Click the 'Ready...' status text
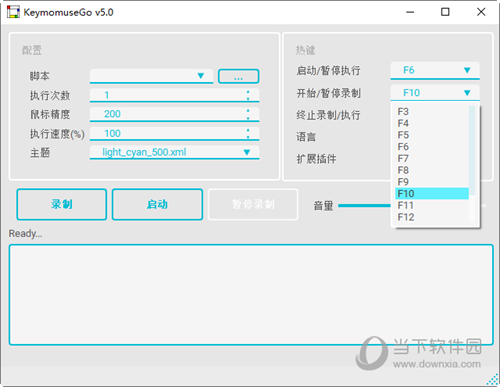The width and height of the screenshot is (500, 387). pyautogui.click(x=25, y=234)
